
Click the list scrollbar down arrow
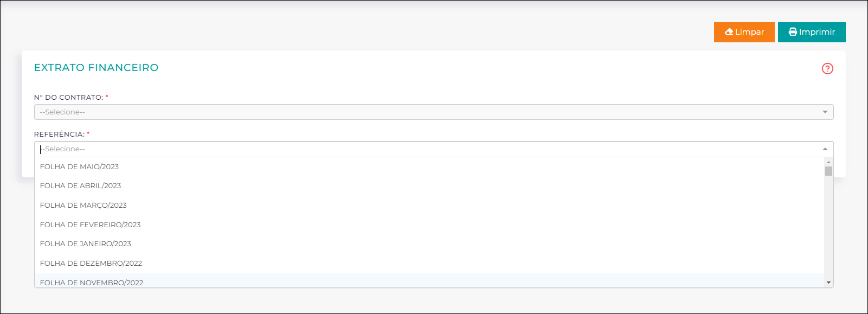(x=828, y=283)
